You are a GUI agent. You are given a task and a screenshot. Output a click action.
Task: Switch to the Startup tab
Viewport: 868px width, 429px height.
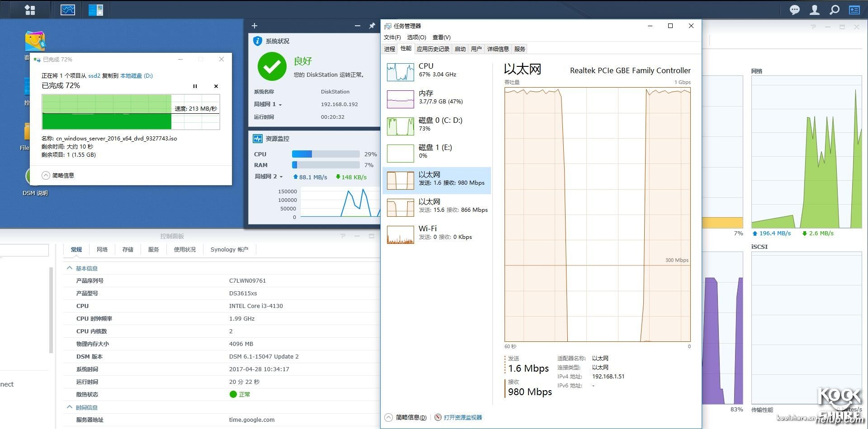click(460, 49)
